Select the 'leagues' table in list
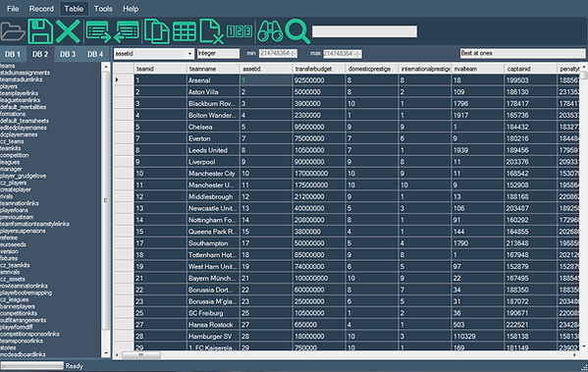 (10, 162)
